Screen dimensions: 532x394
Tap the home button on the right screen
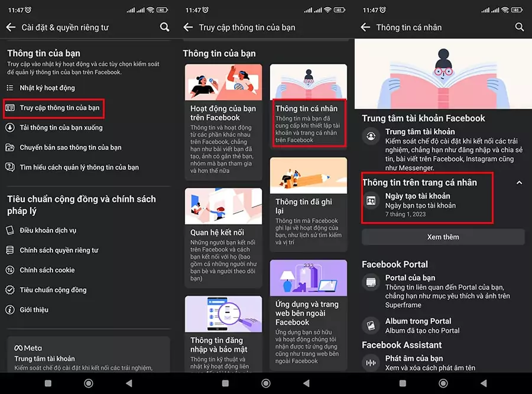[x=443, y=383]
